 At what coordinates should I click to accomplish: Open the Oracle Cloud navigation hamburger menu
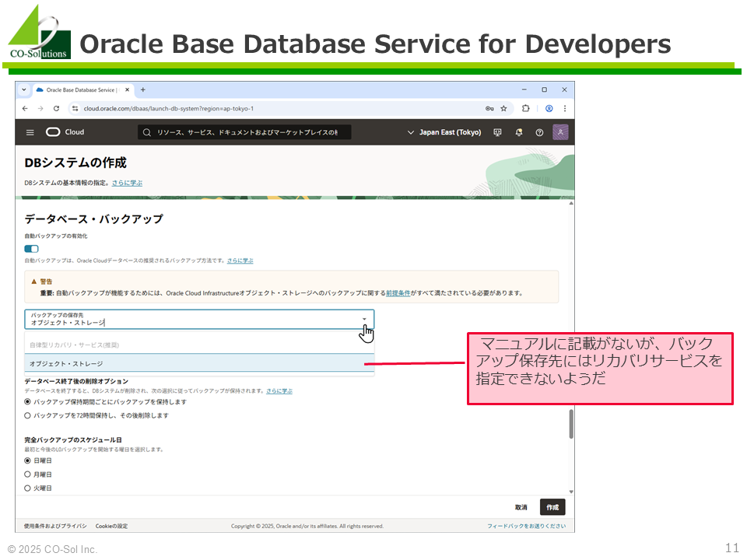click(30, 132)
